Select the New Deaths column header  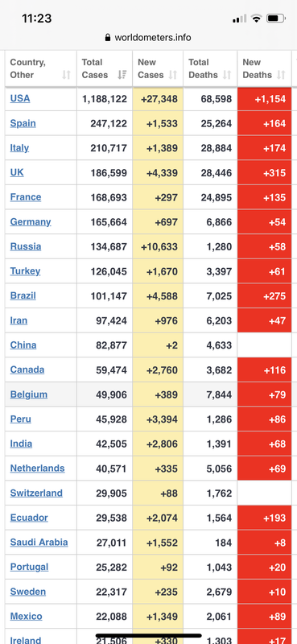[264, 68]
